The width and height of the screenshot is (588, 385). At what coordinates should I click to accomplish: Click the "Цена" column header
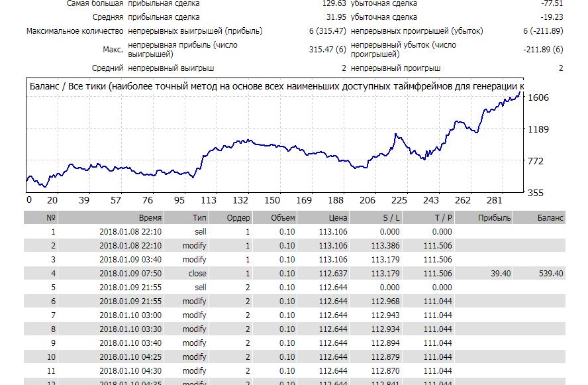[x=338, y=217]
